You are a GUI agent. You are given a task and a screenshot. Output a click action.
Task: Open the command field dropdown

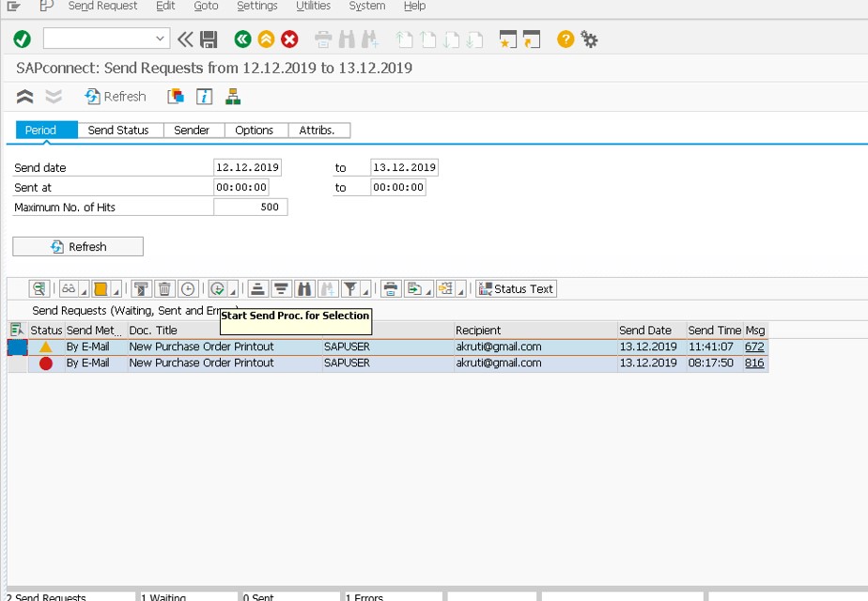160,39
